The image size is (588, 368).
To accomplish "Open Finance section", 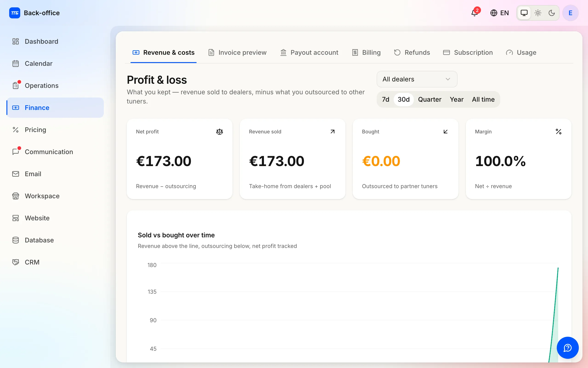I will (x=55, y=108).
